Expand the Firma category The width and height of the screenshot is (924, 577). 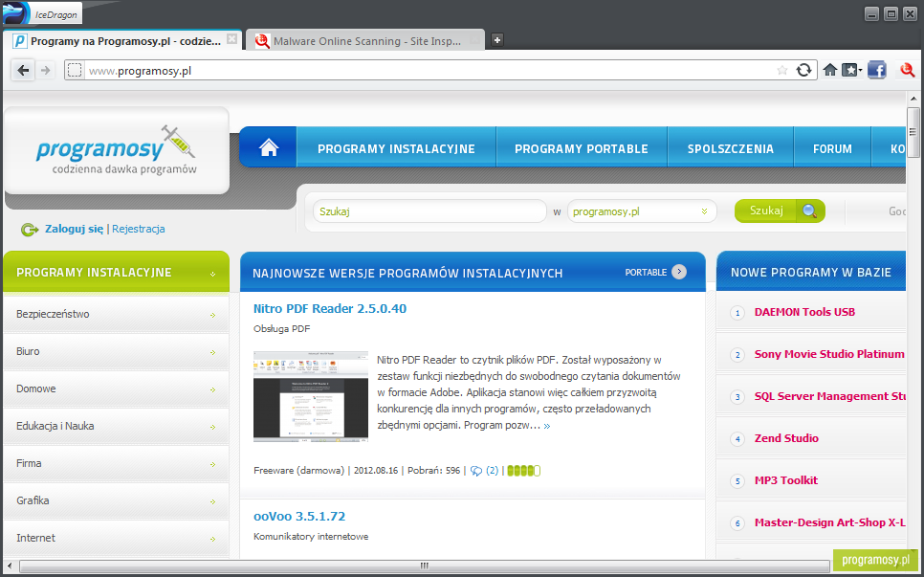[x=116, y=463]
